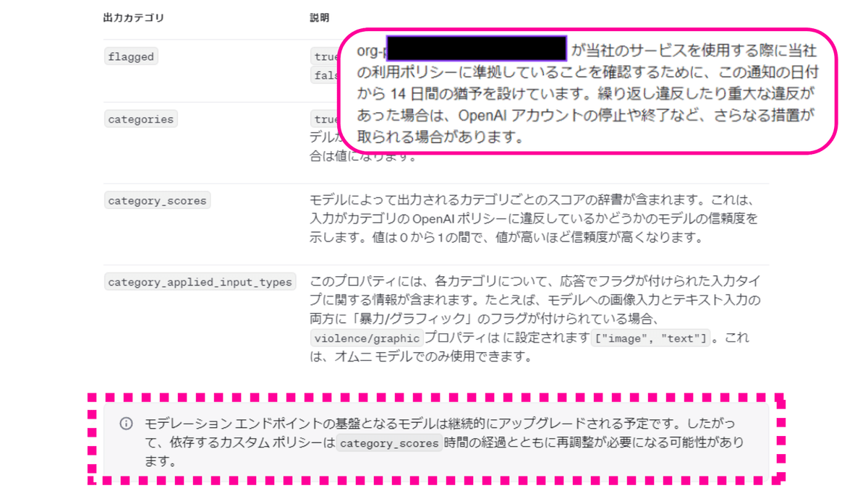Click the category_scores label in the table
The image size is (868, 488).
point(157,200)
